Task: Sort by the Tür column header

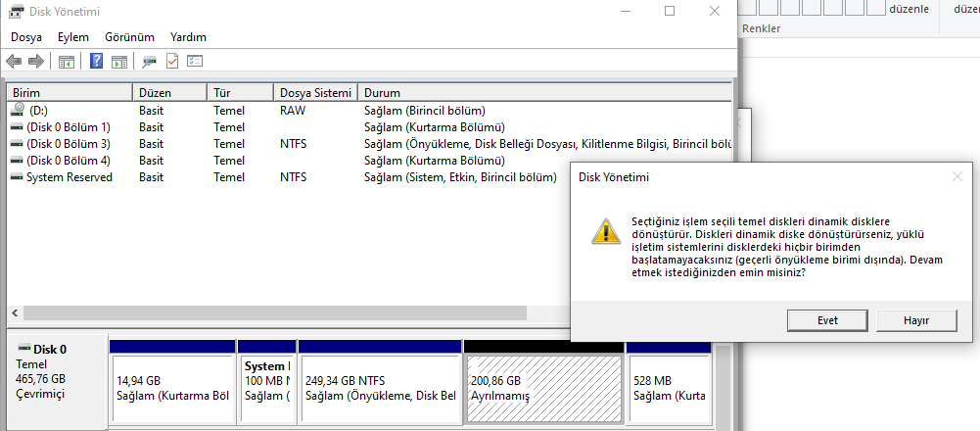Action: (x=240, y=93)
